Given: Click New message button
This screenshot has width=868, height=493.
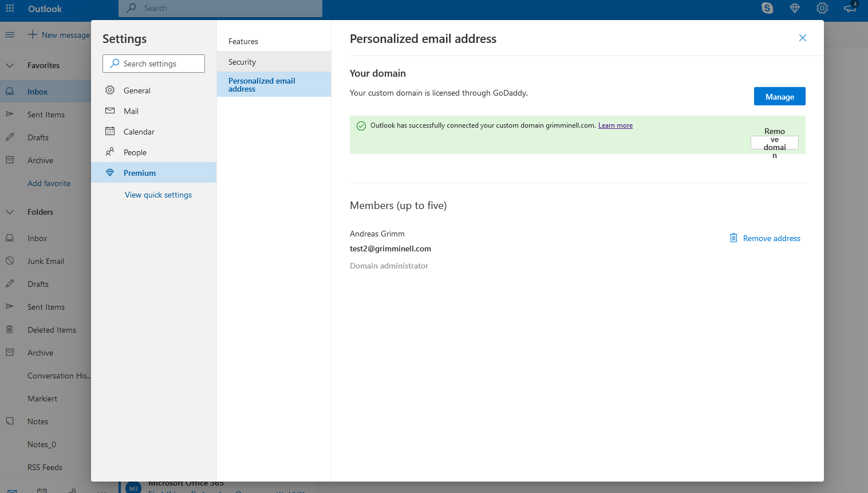Looking at the screenshot, I should pyautogui.click(x=59, y=35).
